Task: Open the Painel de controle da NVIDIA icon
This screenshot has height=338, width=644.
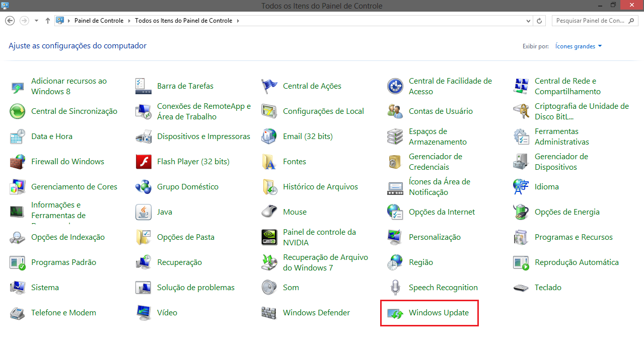Action: click(x=269, y=237)
